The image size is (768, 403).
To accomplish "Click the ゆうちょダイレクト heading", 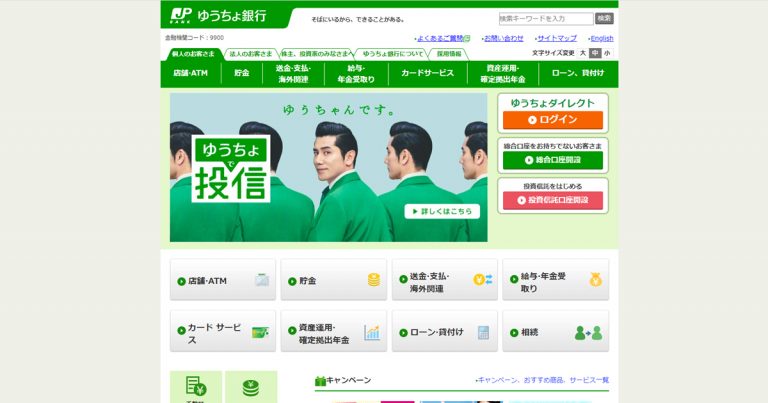I will (552, 103).
